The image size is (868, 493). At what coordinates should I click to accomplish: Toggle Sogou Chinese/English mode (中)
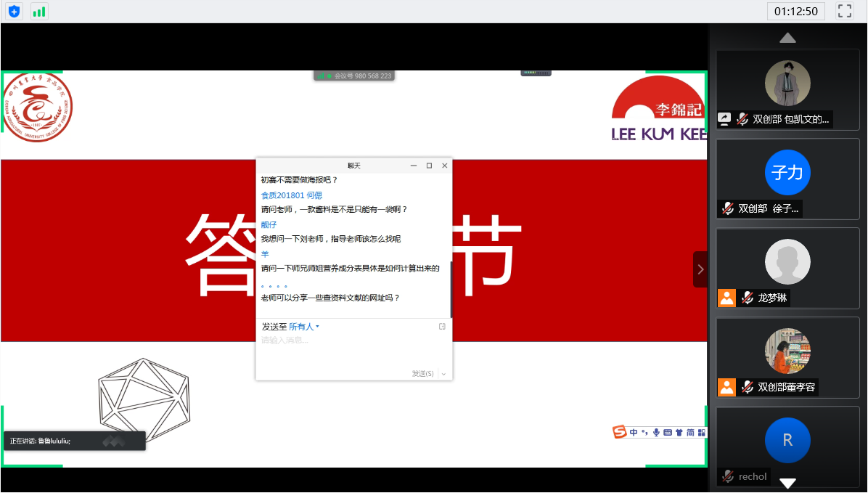634,432
